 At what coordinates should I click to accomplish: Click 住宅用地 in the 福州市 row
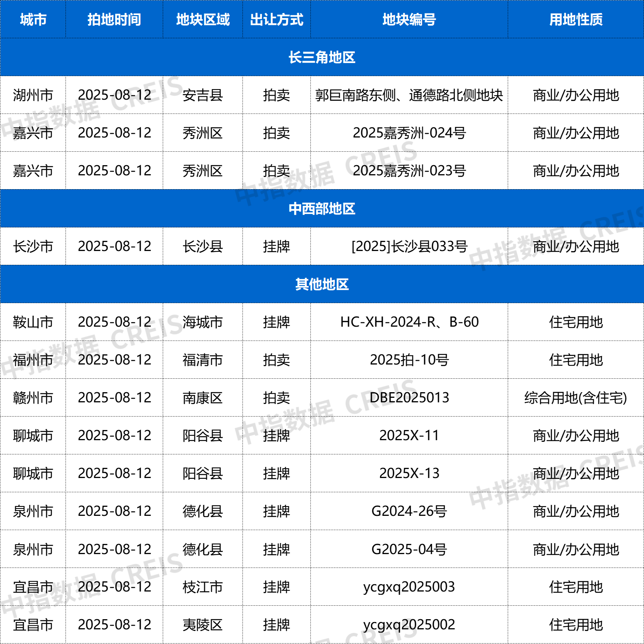[576, 360]
